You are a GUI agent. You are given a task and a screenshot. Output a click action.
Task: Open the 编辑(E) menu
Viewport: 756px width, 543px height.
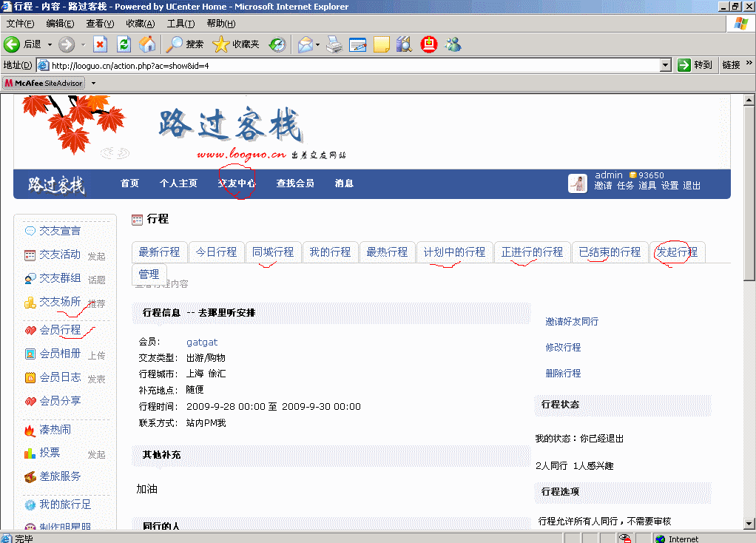[60, 24]
